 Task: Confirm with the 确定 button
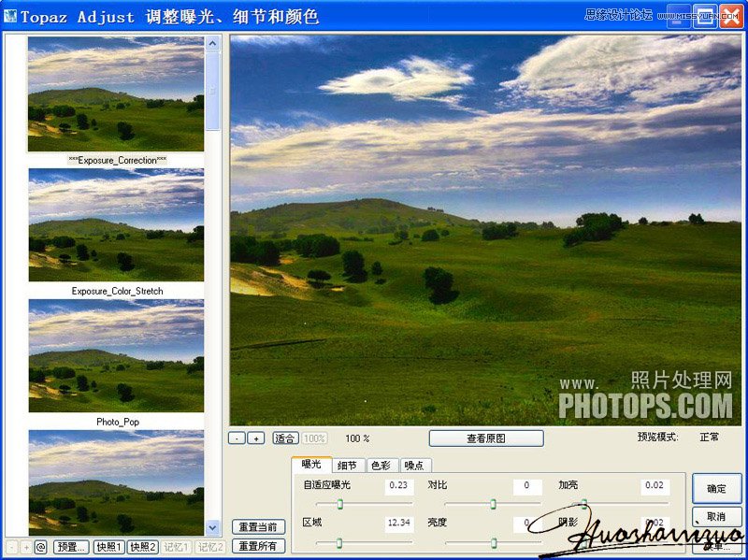coord(716,488)
